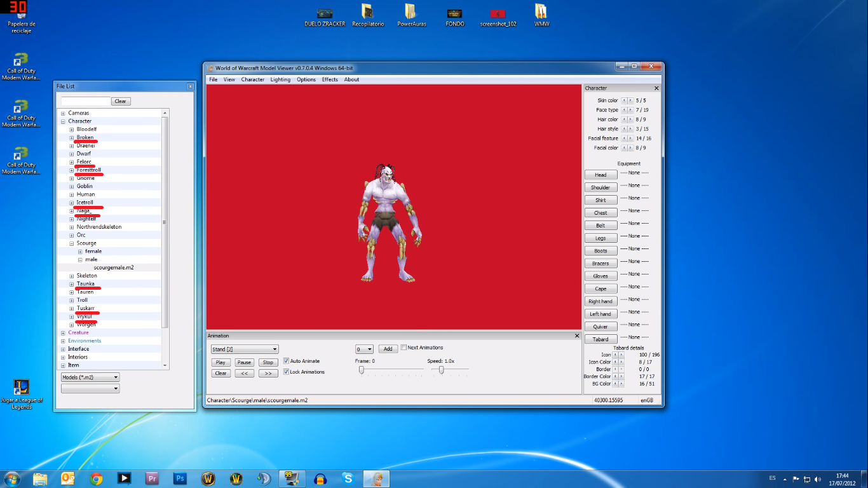Open the volume control in system tray
This screenshot has height=488, width=868.
[818, 478]
